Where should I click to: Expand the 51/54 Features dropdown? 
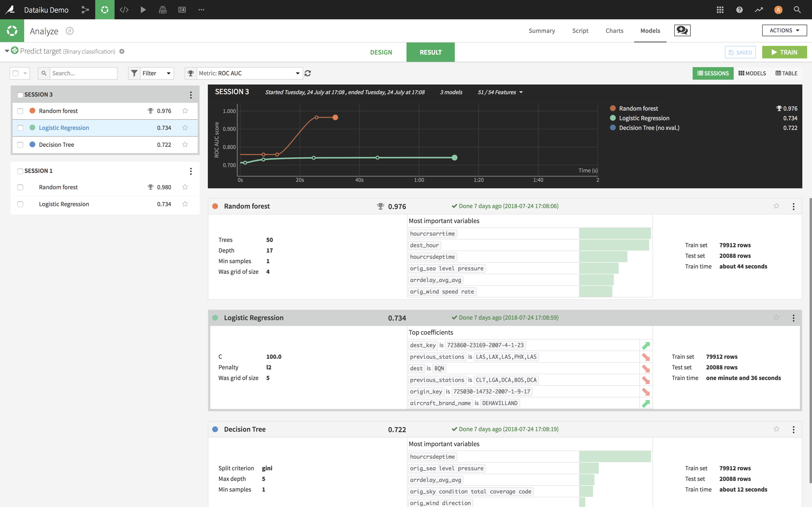point(500,92)
